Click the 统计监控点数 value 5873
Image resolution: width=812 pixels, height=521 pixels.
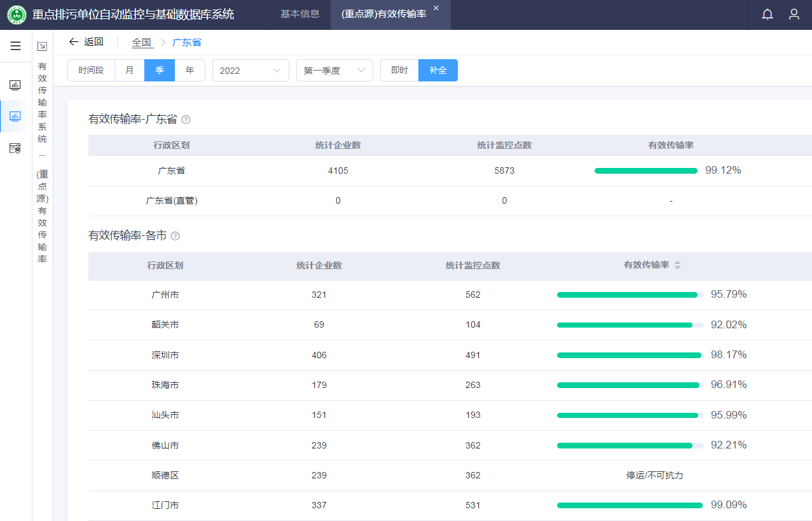(504, 170)
